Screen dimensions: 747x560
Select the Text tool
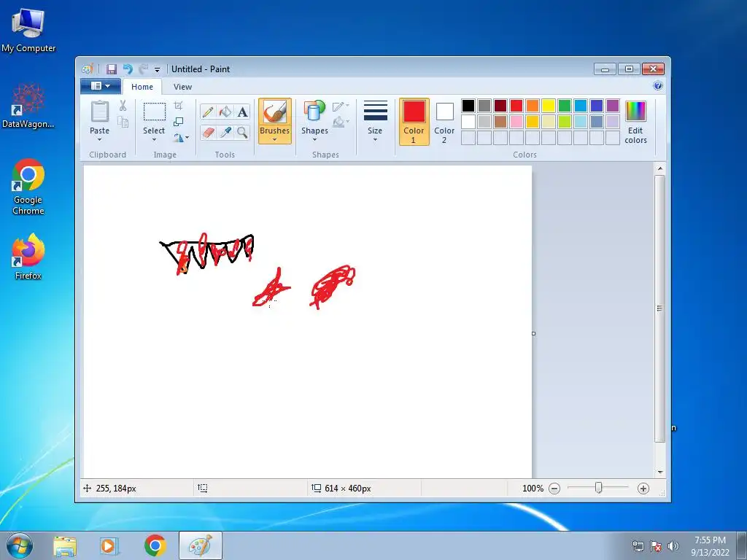[x=242, y=112]
